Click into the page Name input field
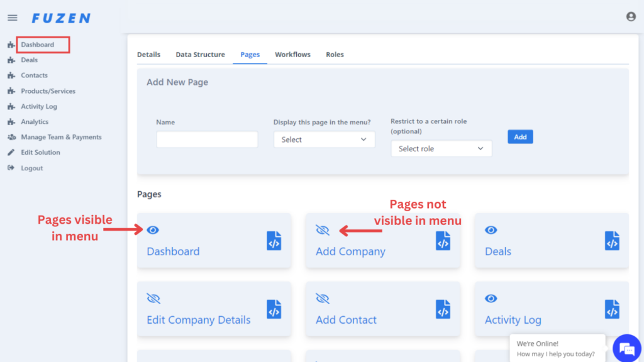 [x=207, y=140]
